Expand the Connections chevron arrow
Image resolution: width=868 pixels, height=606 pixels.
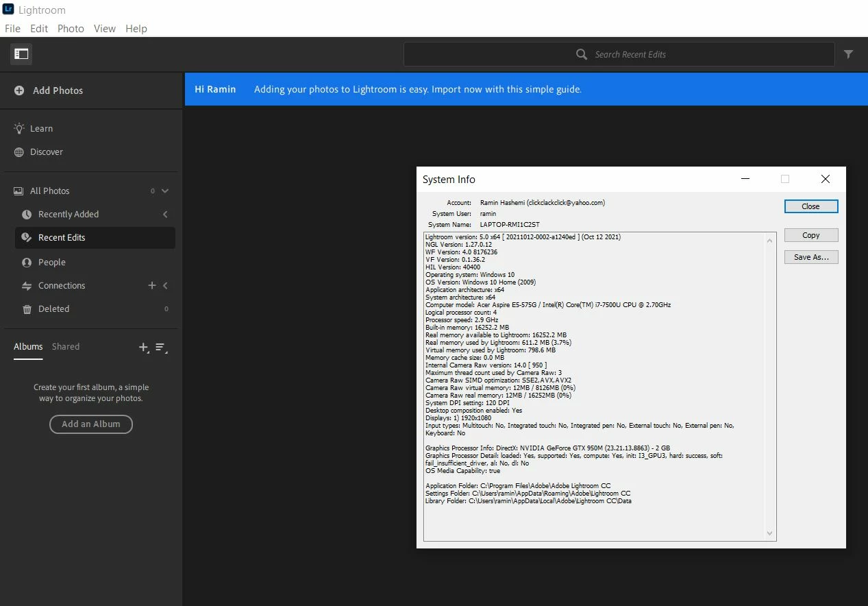[x=165, y=285]
